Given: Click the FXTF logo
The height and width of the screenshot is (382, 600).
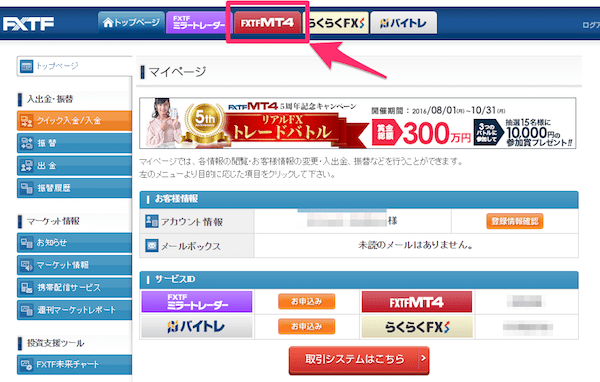Looking at the screenshot, I should click(x=28, y=24).
